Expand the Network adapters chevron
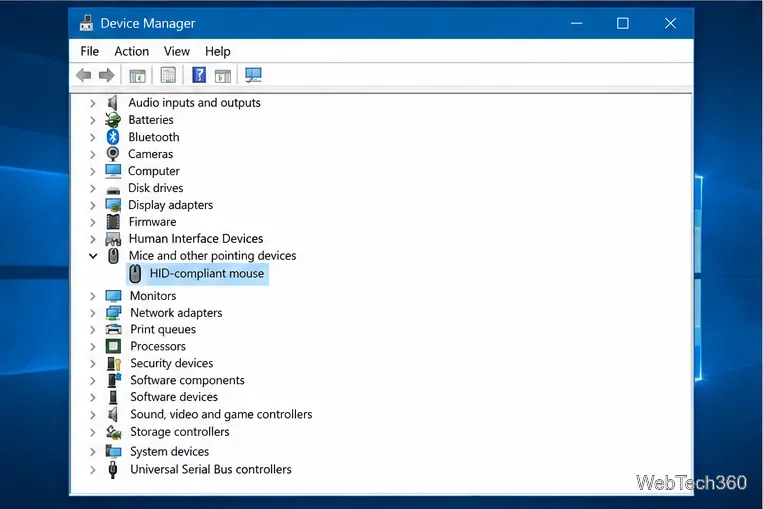Image resolution: width=763 pixels, height=509 pixels. pos(92,313)
